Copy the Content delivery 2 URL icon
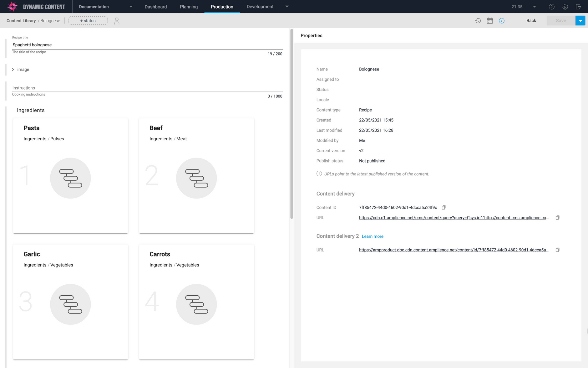The image size is (588, 368). pos(558,250)
